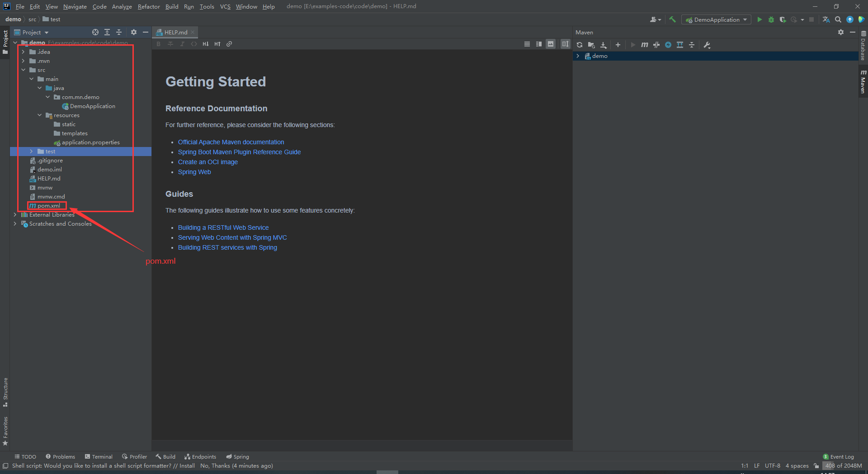The width and height of the screenshot is (868, 474).
Task: Reload all Maven projects icon
Action: point(580,45)
